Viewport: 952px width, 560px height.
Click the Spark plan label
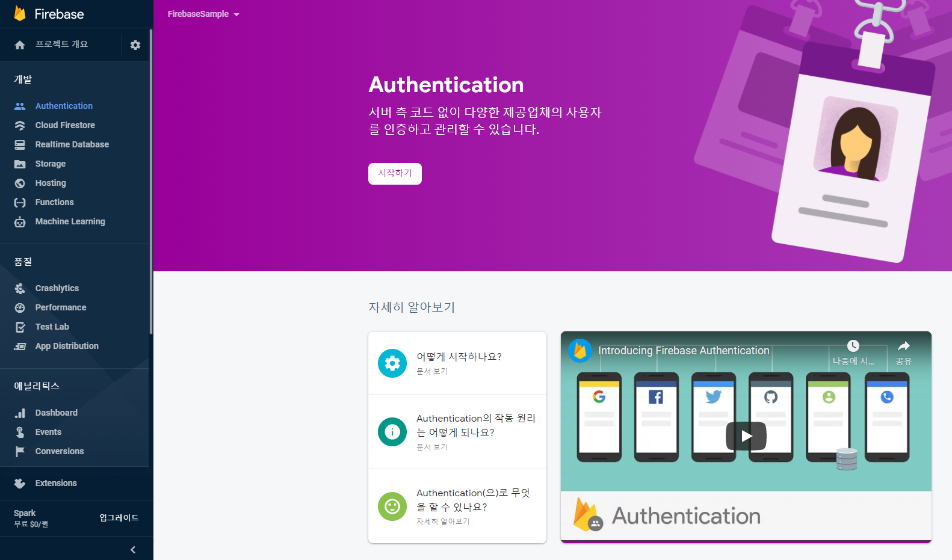tap(25, 513)
